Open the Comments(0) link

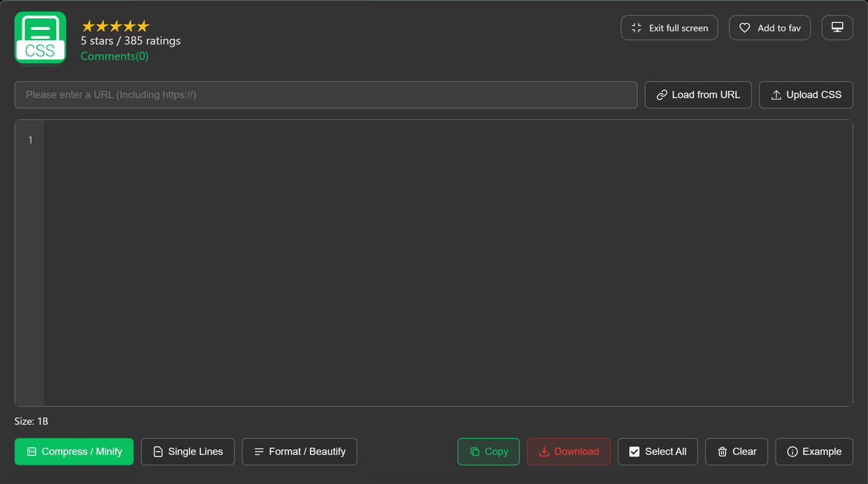coord(115,56)
